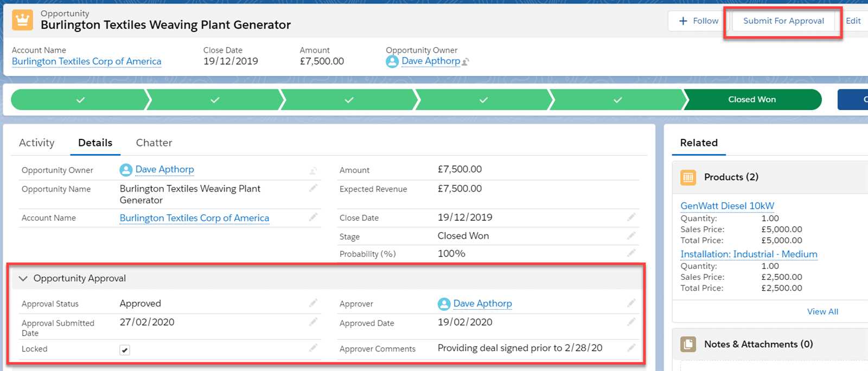Open Products (2) related list heading
This screenshot has width=868, height=371.
[731, 177]
